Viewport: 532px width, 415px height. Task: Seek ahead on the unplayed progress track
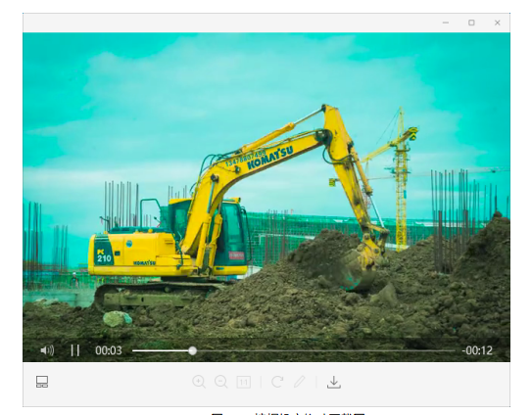coord(325,350)
